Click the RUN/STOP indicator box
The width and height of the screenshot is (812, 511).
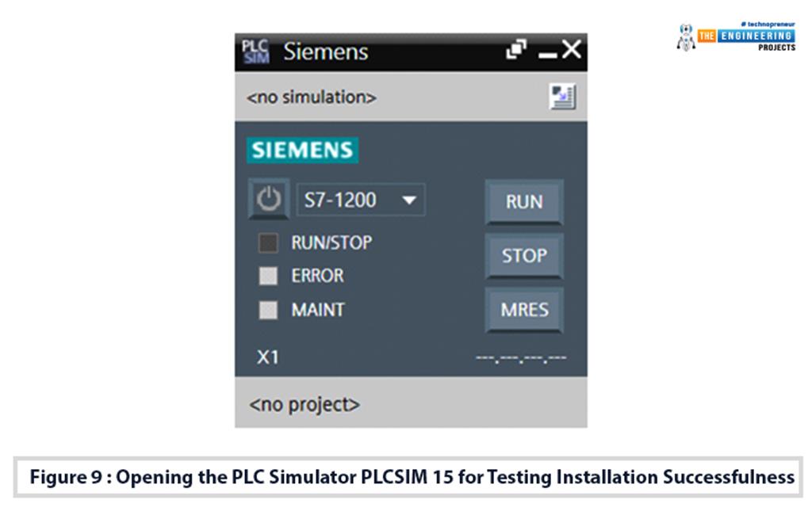point(269,243)
